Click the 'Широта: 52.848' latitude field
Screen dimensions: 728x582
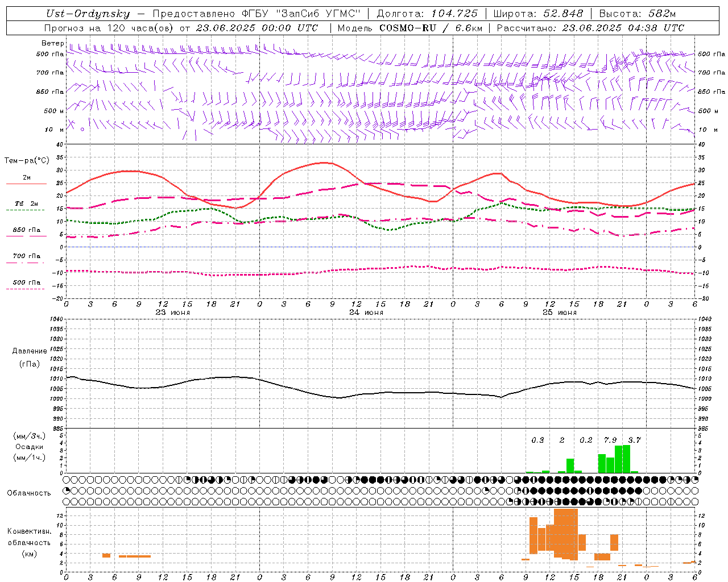(x=538, y=14)
